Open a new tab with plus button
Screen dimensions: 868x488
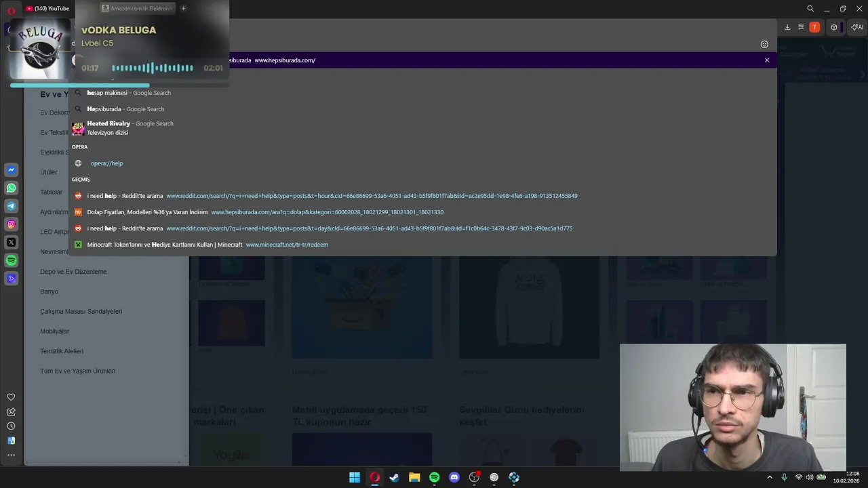click(183, 8)
